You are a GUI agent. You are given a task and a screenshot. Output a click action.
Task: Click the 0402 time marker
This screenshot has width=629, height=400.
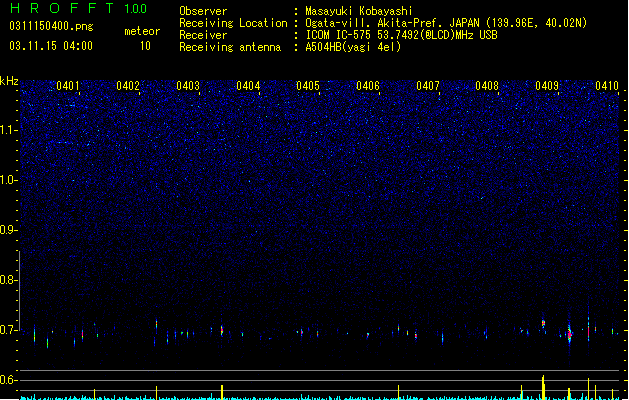128,85
